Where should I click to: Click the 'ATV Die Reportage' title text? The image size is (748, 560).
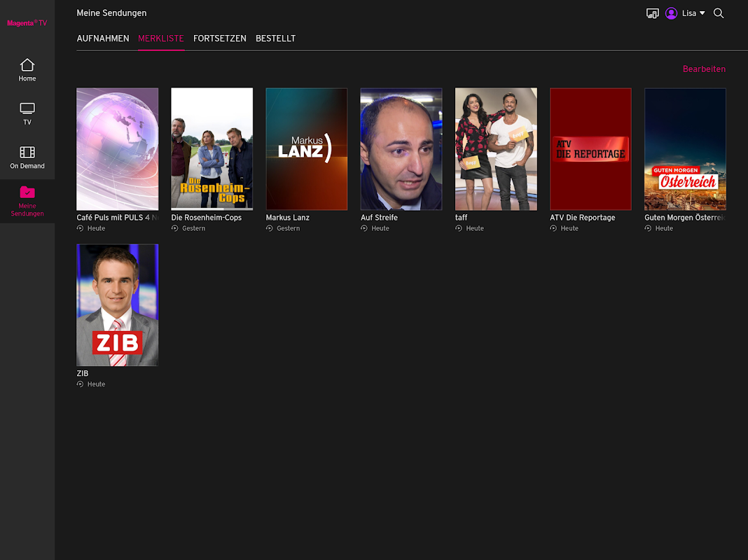[583, 217]
